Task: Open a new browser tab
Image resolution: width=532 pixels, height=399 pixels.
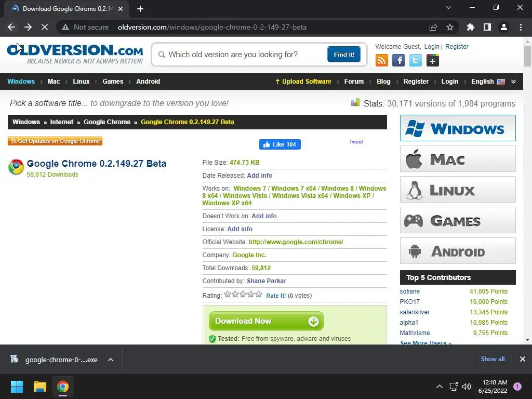Action: click(140, 9)
